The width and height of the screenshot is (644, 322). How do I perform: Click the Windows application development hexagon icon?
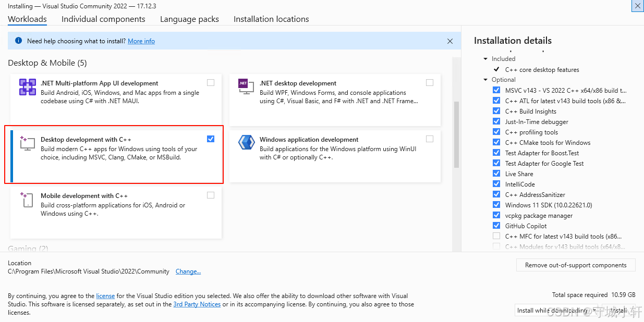pos(246,143)
